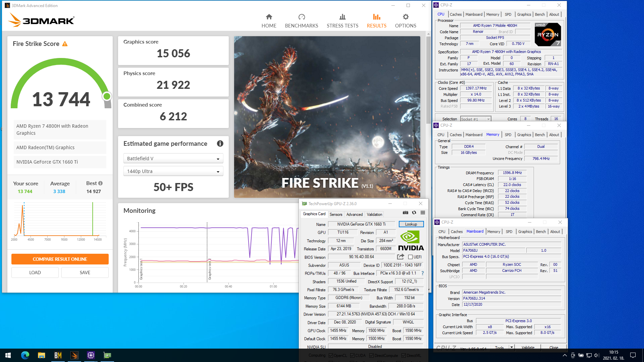Viewport: 644px width, 362px height.
Task: Click the Physics score 21 922 card
Action: tap(173, 82)
